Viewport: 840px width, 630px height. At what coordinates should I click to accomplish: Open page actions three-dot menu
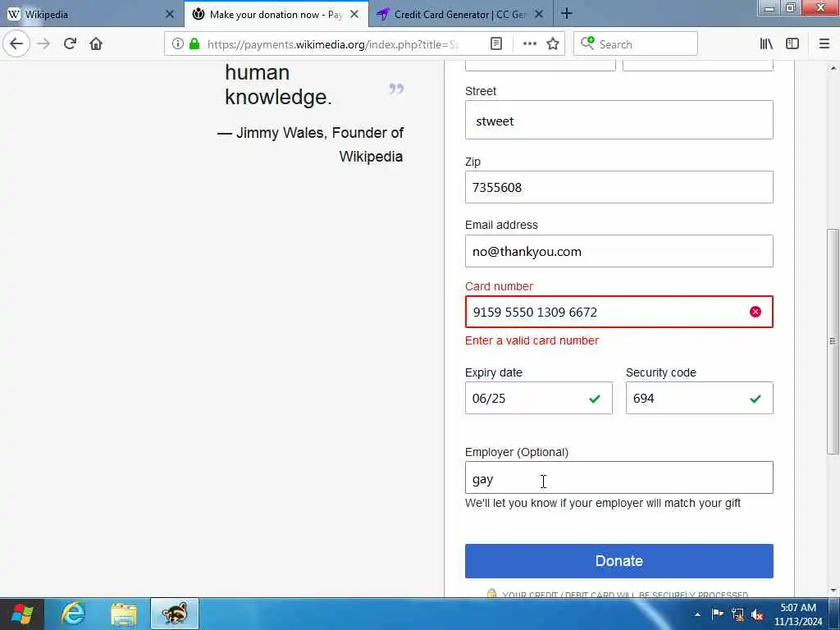click(x=529, y=44)
